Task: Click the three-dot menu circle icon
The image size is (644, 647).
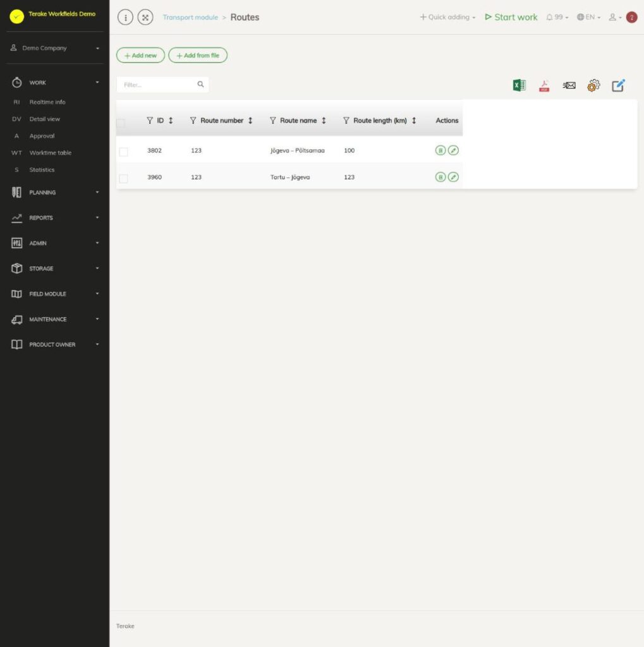Action: [126, 17]
